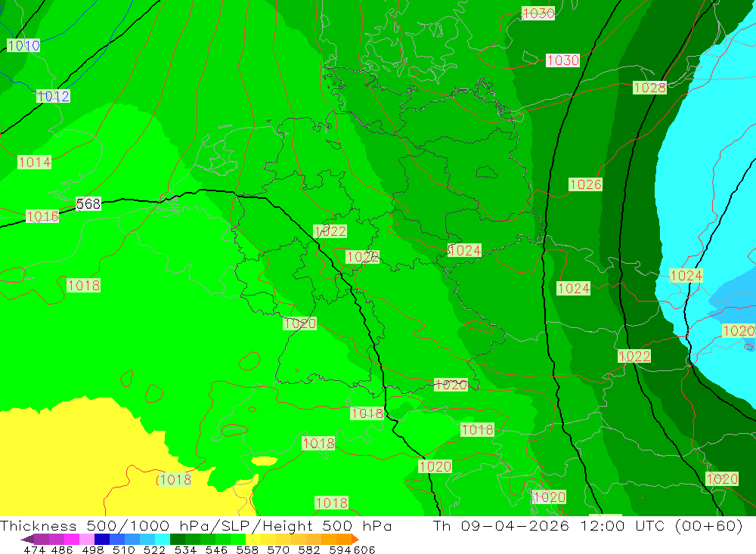Pick the cyan legend swatch
Viewport: 756px width, 554px height.
163,539
